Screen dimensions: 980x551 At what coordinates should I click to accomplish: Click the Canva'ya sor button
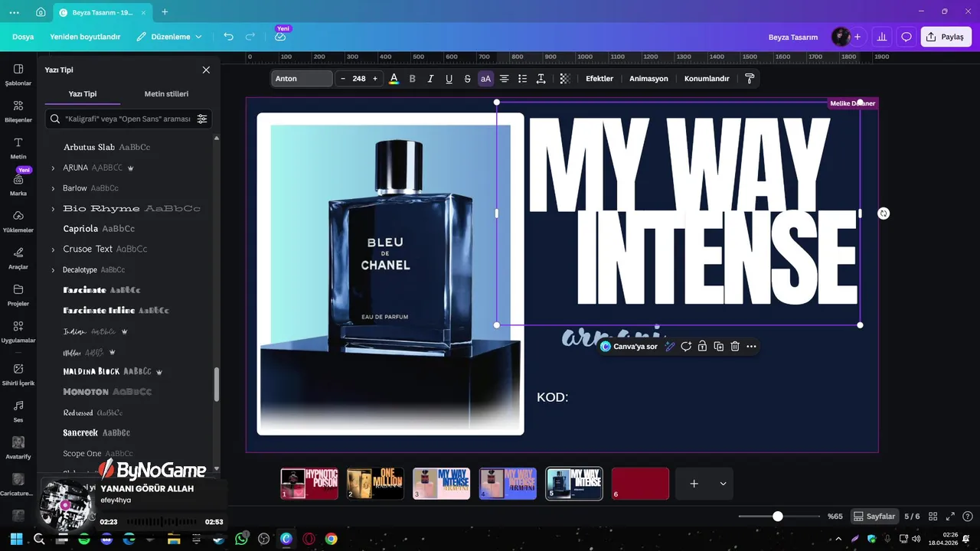click(629, 347)
